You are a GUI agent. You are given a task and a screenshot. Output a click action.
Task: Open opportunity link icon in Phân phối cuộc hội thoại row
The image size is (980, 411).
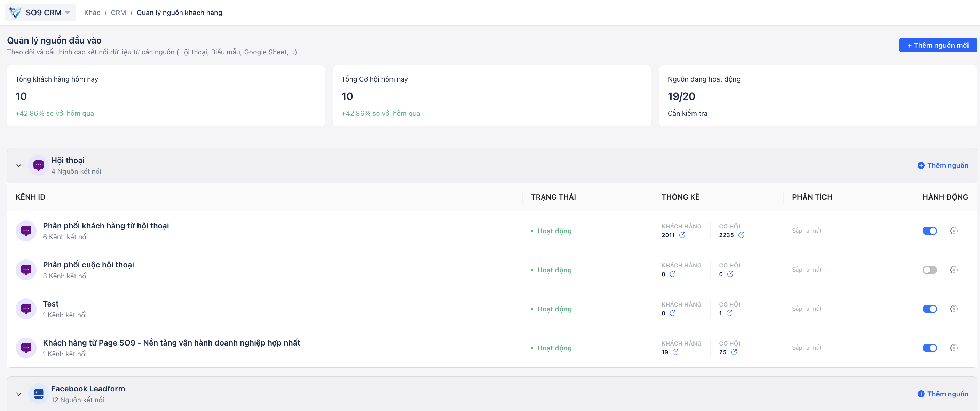(x=730, y=274)
